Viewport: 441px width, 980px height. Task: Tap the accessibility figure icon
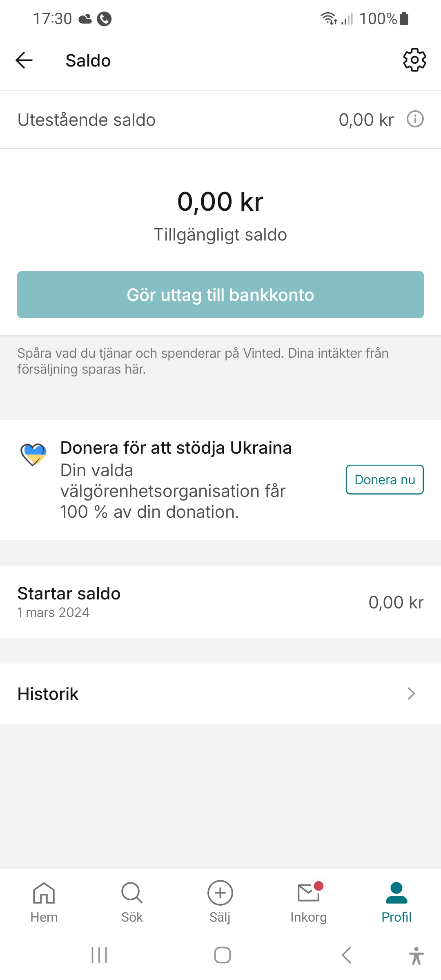pos(416,955)
